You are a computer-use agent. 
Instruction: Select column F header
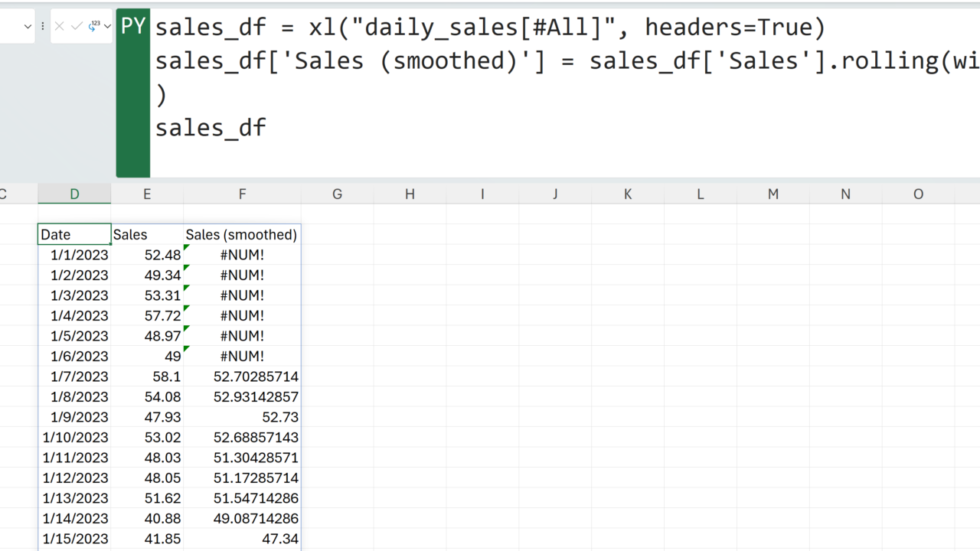pyautogui.click(x=242, y=194)
